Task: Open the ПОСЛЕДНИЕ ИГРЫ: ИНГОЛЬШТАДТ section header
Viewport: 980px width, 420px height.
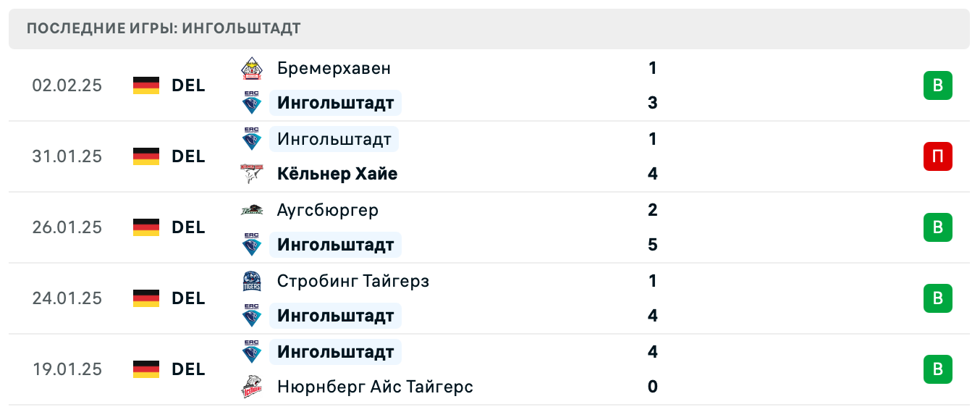Action: [x=163, y=28]
